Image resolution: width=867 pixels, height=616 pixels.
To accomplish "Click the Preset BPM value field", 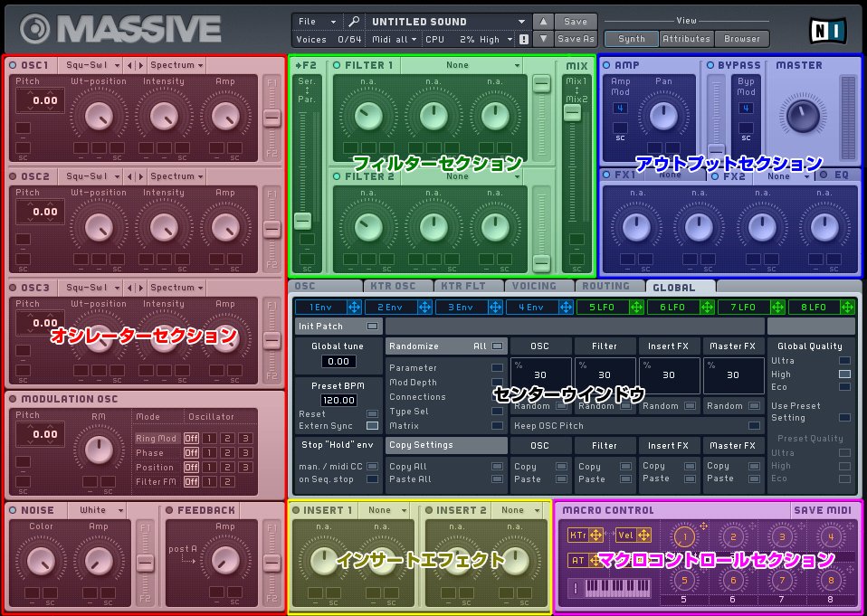I will (x=338, y=400).
